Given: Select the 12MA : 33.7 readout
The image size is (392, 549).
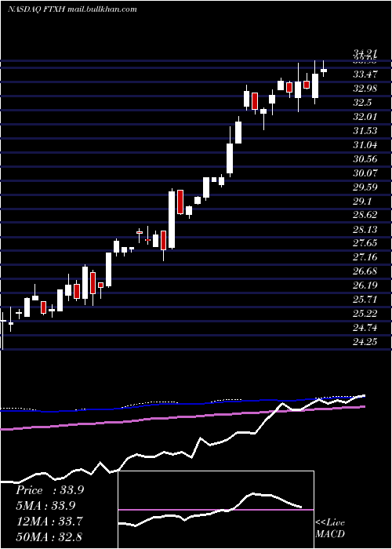Looking at the screenshot, I should (x=49, y=522).
